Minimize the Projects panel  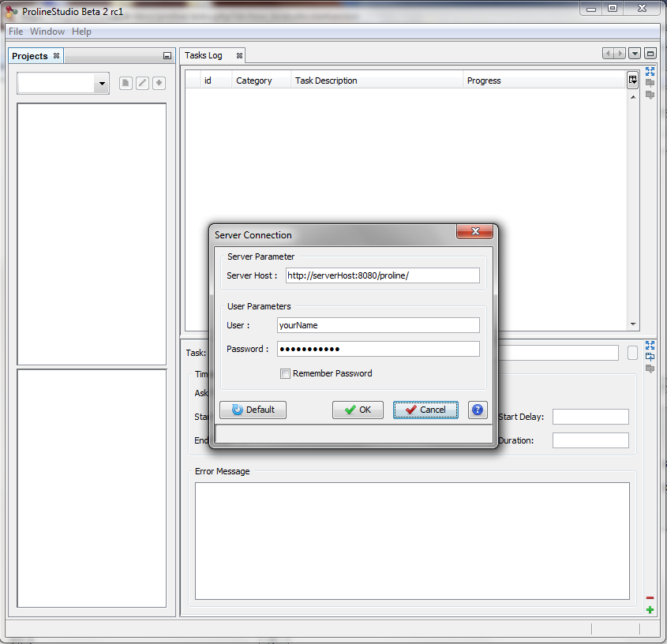click(x=167, y=56)
